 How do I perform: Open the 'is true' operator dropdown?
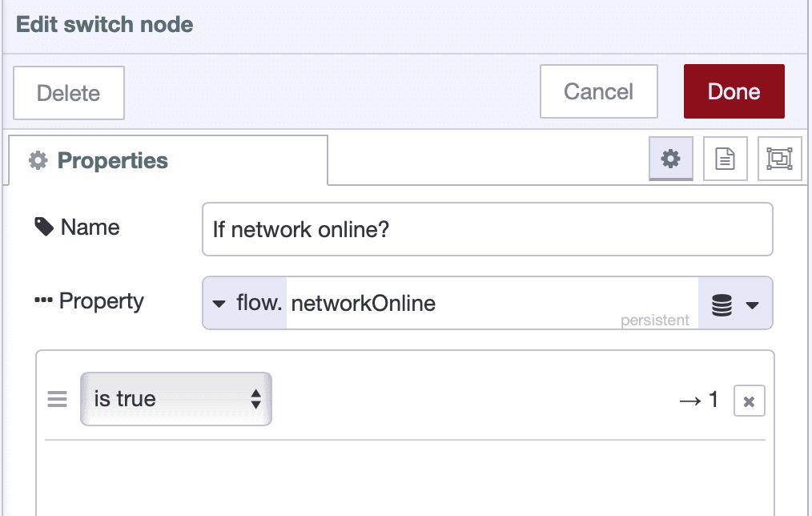pos(175,399)
